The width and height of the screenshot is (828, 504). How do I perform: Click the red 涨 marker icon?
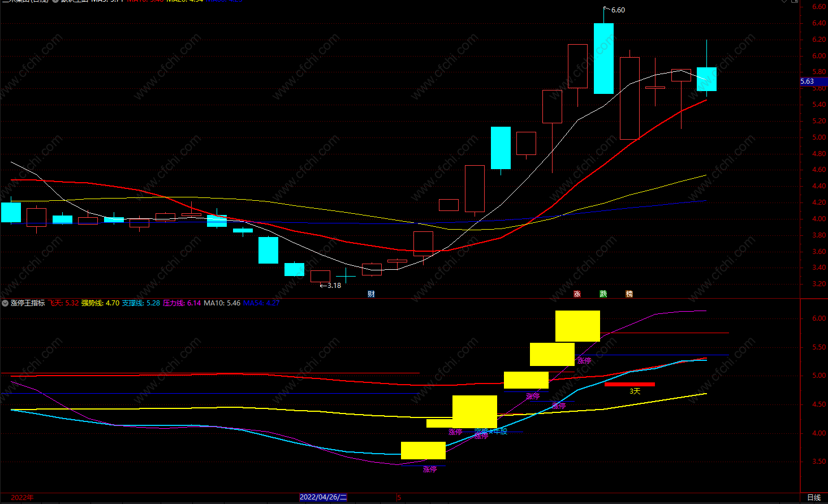pos(577,294)
